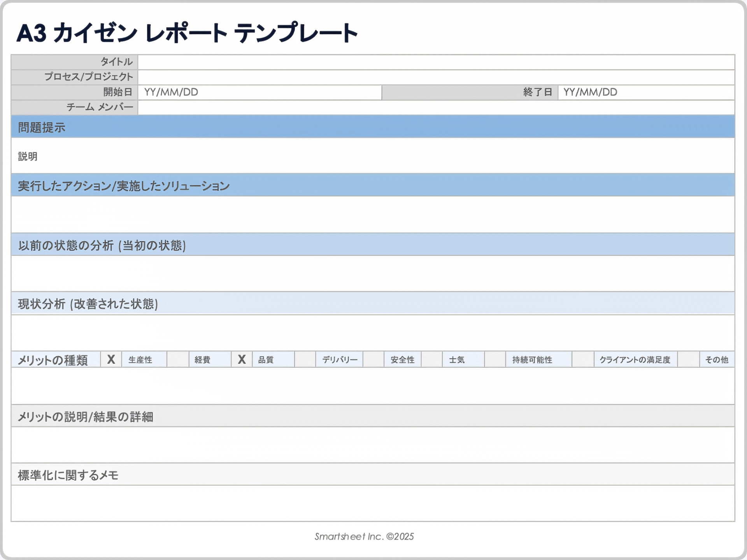
Task: Mark the 安全性 checkbox
Action: pos(373,359)
